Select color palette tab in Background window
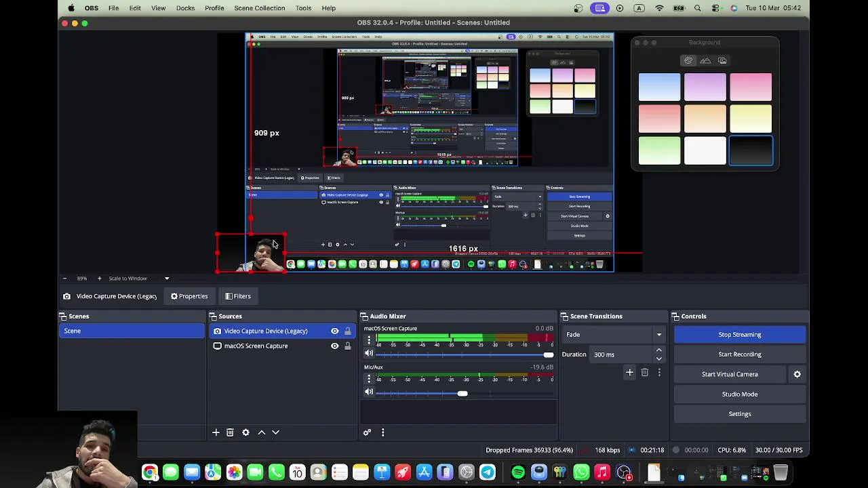The width and height of the screenshot is (868, 488). [x=688, y=61]
